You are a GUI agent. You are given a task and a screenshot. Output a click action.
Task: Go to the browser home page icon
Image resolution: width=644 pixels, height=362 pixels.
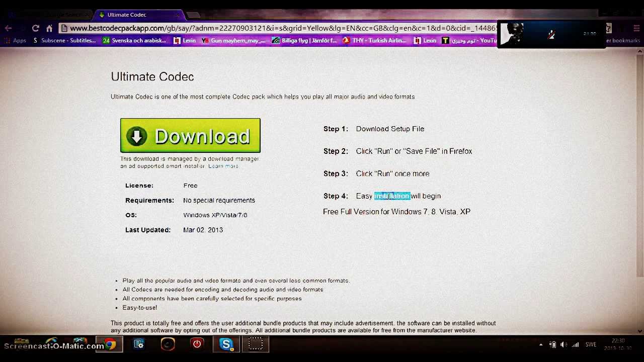pos(49,28)
